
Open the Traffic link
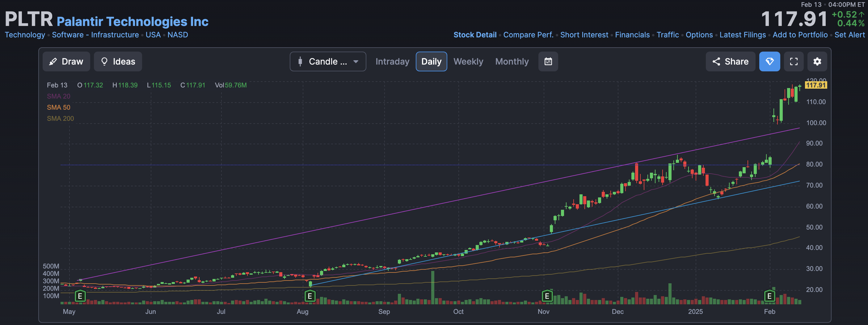(x=668, y=35)
